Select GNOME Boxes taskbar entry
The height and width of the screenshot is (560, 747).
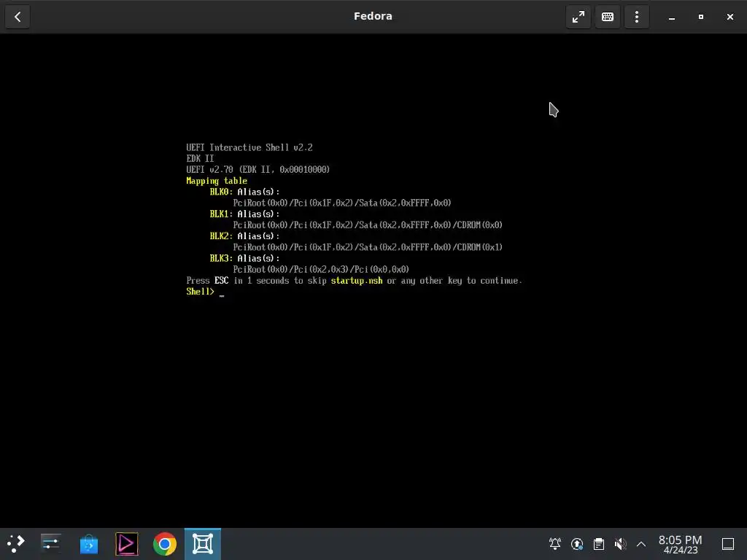tap(203, 543)
